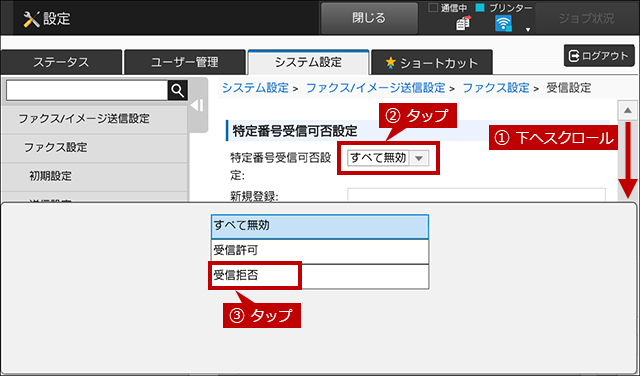Click the 通信中 indicator box
The height and width of the screenshot is (376, 640).
[x=433, y=8]
